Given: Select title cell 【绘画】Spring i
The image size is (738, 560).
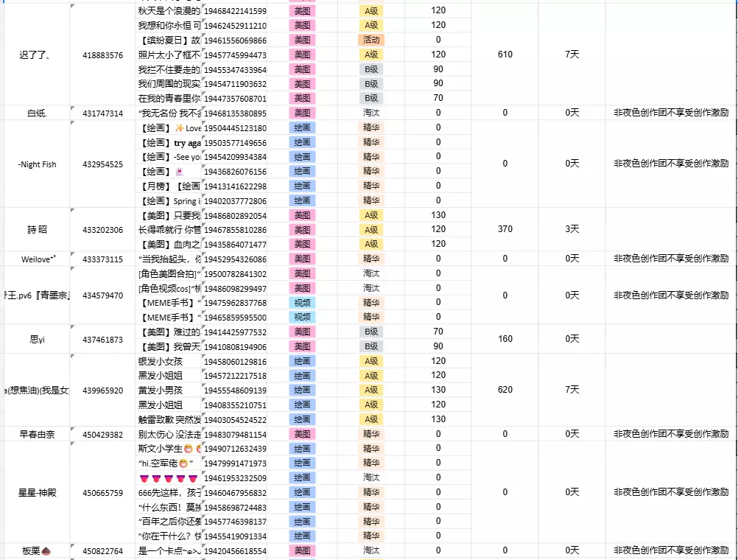Looking at the screenshot, I should tap(169, 201).
